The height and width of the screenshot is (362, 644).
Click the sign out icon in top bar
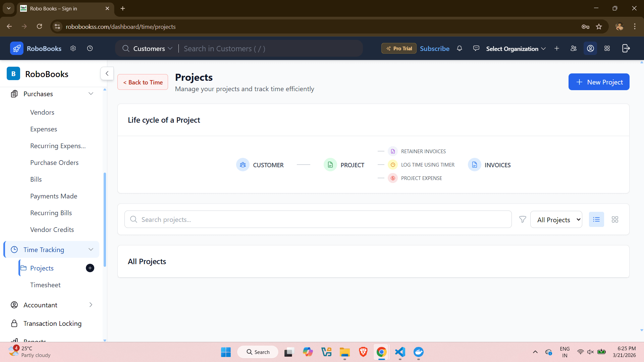pyautogui.click(x=626, y=48)
